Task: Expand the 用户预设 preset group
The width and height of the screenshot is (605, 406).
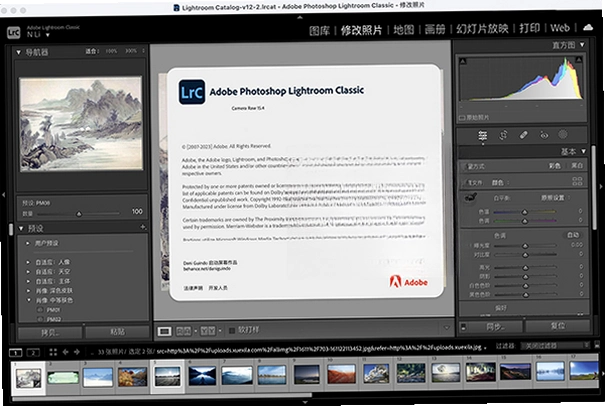Action: click(27, 243)
